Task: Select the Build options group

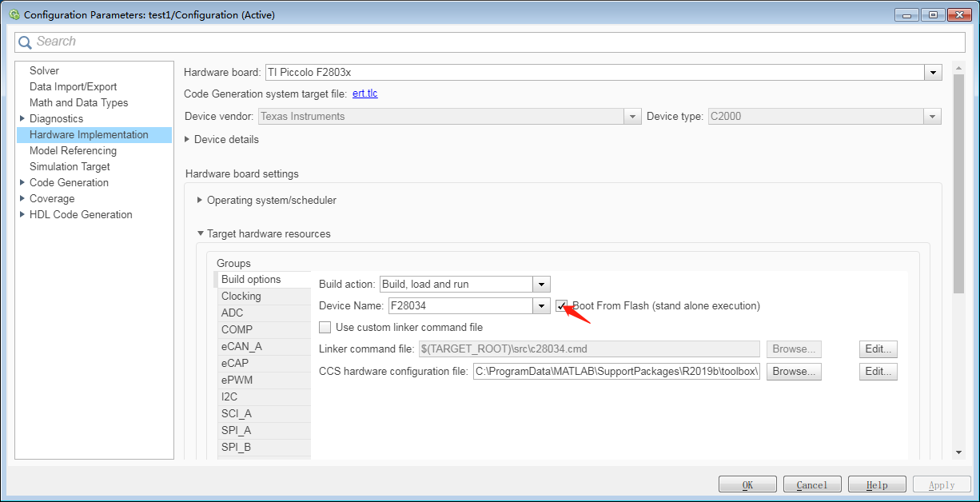Action: (x=262, y=279)
